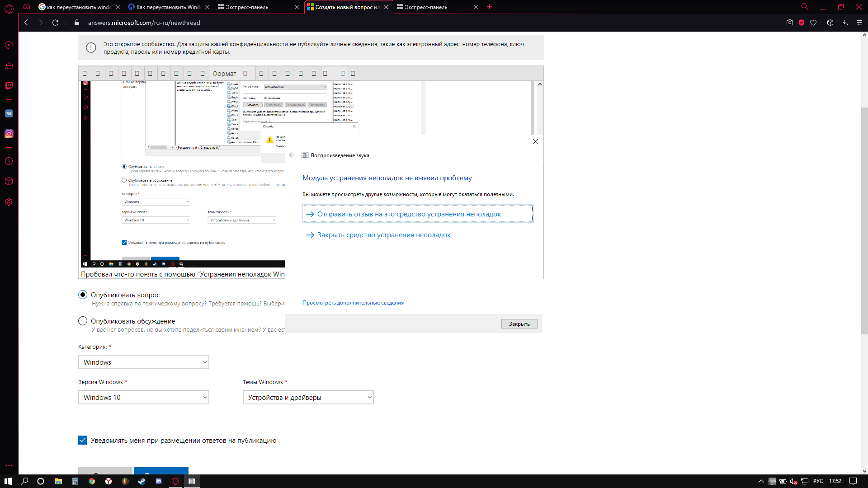Click 'Отправить отзыв на это средство' link

click(418, 214)
